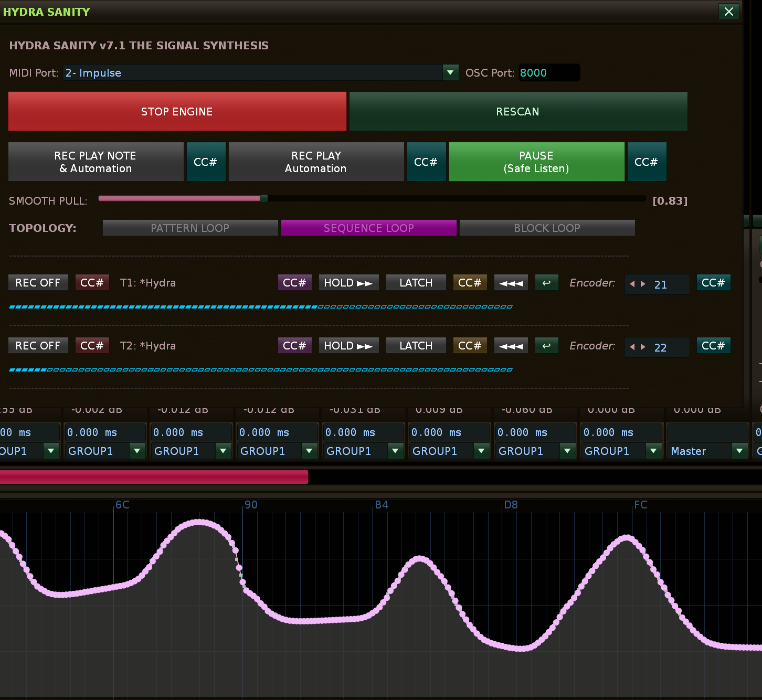Image resolution: width=762 pixels, height=700 pixels.
Task: Click the T1 green return arrow icon
Action: point(546,283)
